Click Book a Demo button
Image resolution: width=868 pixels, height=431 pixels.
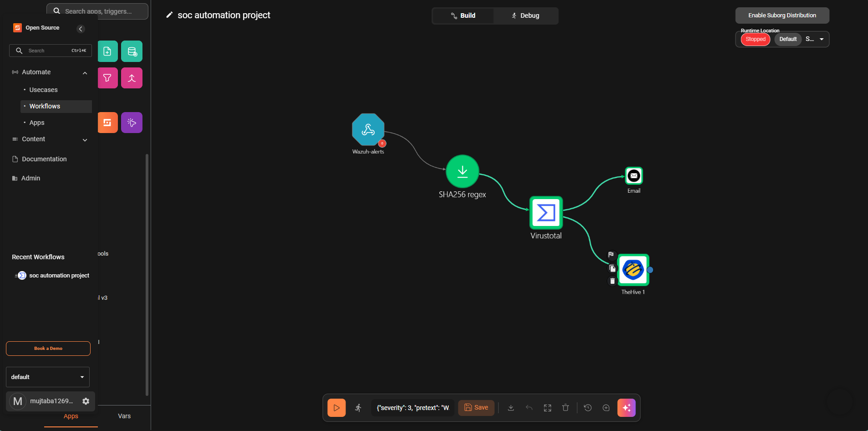tap(48, 349)
